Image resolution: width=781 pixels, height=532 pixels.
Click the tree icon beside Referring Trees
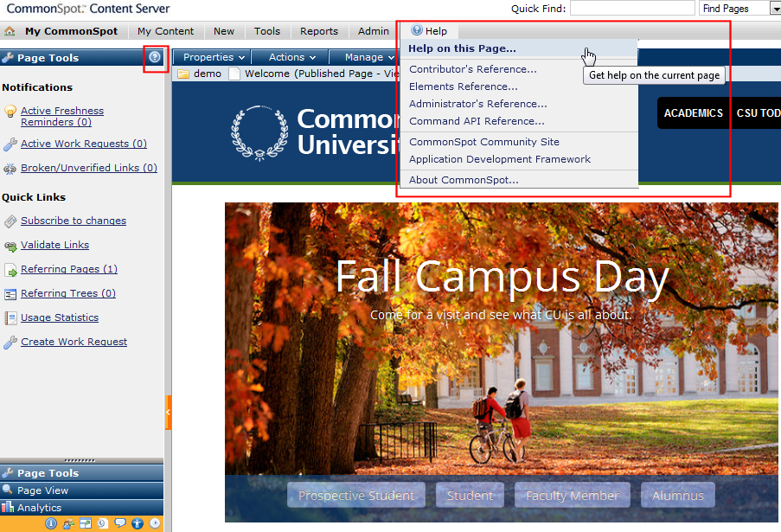coord(10,294)
